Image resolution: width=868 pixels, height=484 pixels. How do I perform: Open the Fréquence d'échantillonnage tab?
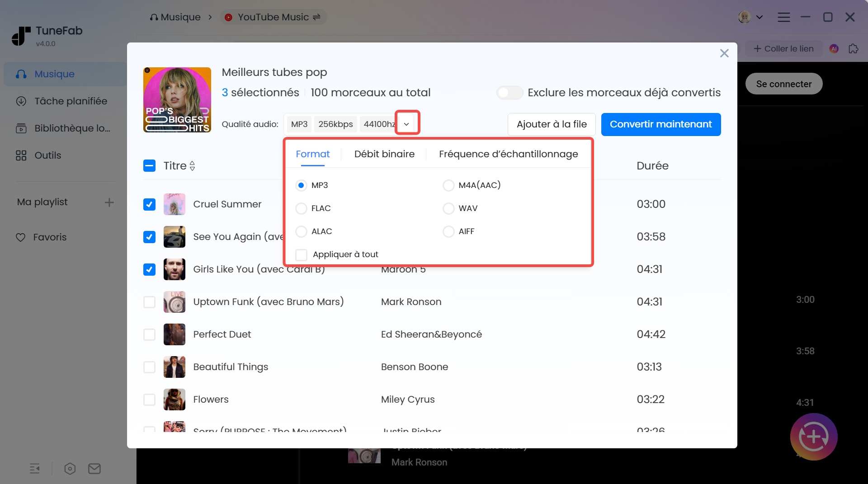[x=508, y=154]
